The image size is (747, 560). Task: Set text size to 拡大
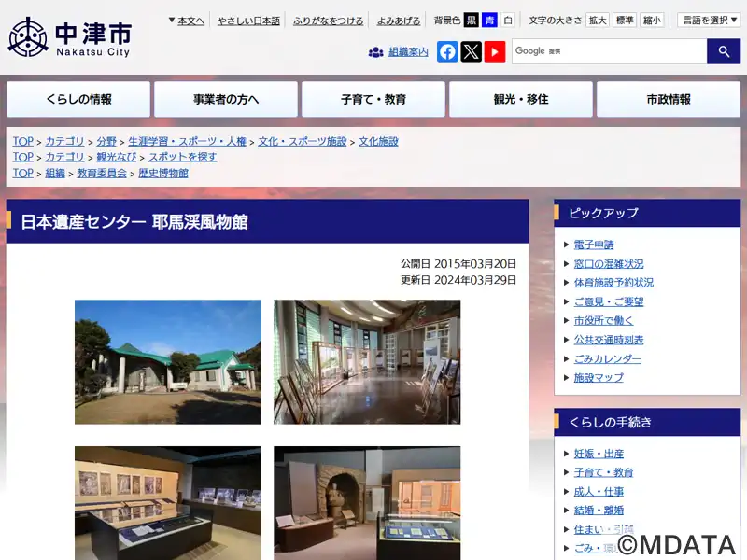[x=598, y=20]
